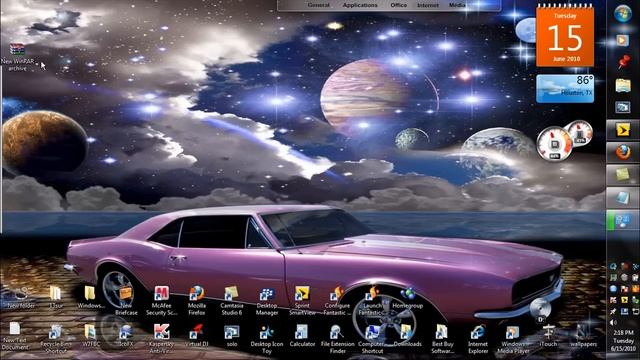
Task: Open the Windows Media Player desktop shortcut
Action: coord(513,339)
